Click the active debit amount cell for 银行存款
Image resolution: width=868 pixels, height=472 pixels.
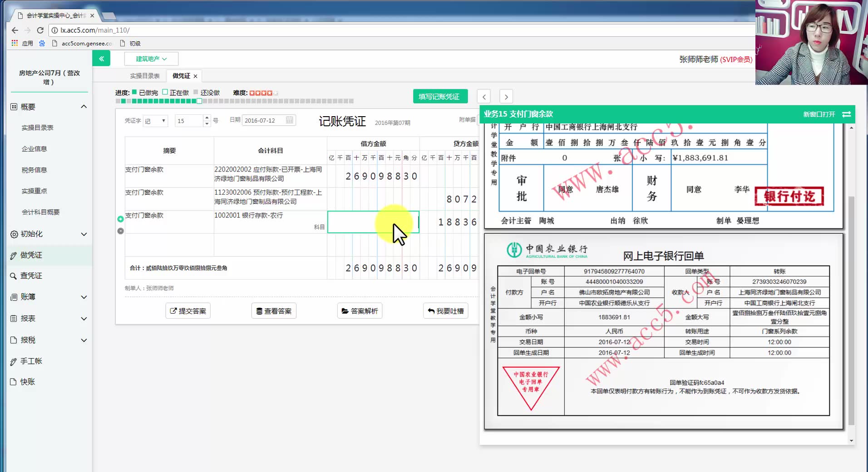click(373, 222)
